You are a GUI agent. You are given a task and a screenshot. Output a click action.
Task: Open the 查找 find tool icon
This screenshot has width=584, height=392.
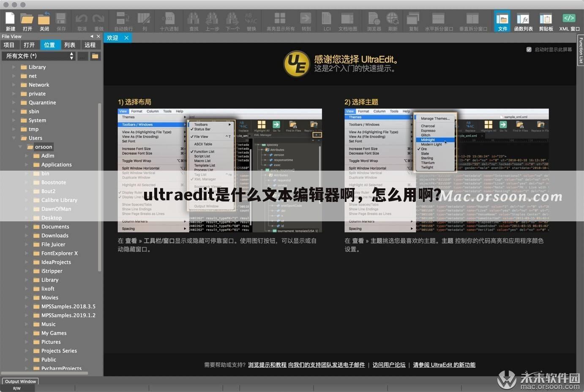point(194,21)
